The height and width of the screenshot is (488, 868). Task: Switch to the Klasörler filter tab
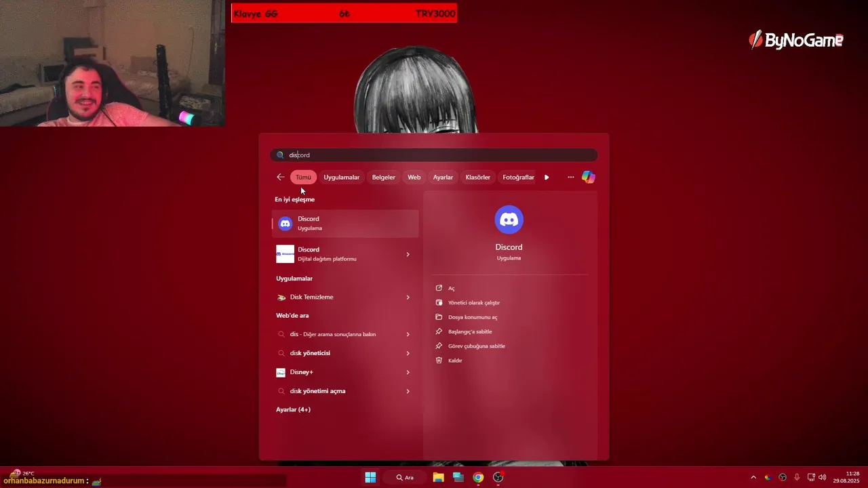tap(477, 177)
